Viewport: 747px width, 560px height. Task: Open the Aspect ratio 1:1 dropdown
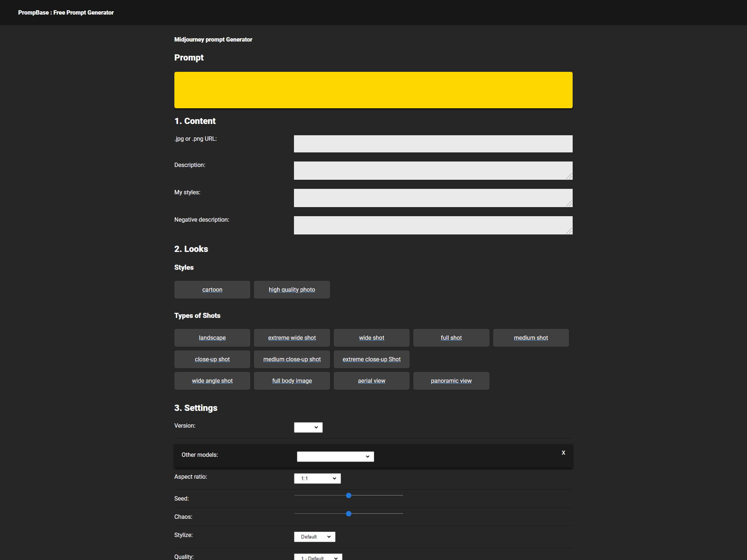pyautogui.click(x=317, y=478)
